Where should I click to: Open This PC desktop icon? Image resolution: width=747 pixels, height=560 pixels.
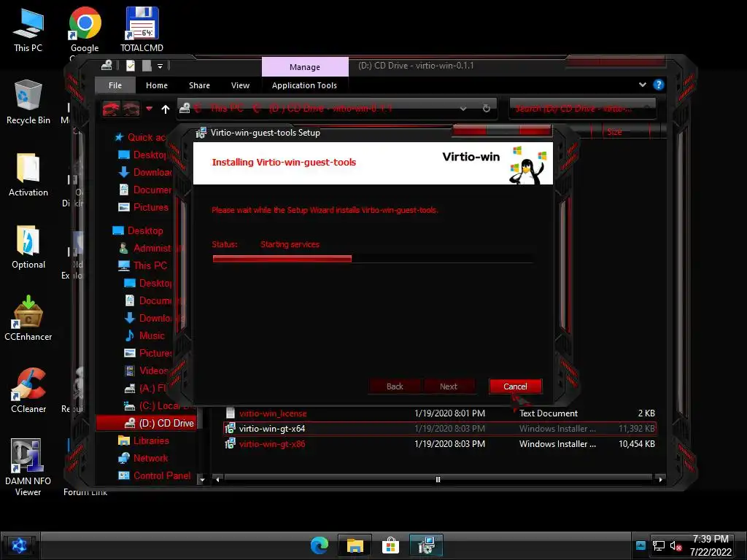[28, 30]
